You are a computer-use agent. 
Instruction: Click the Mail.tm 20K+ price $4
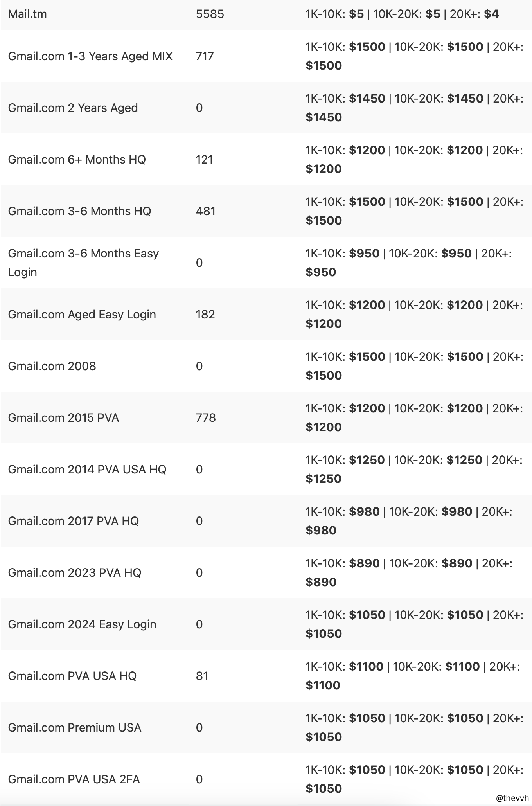491,14
